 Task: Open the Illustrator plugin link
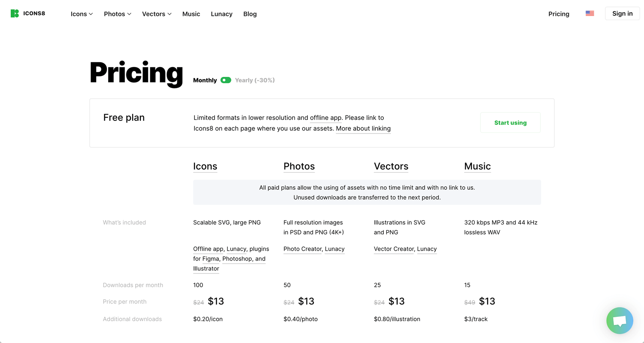click(206, 269)
